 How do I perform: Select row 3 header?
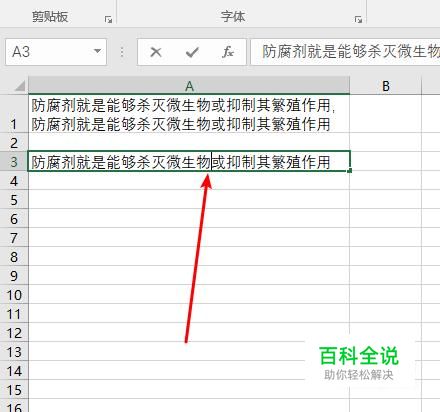(14, 162)
